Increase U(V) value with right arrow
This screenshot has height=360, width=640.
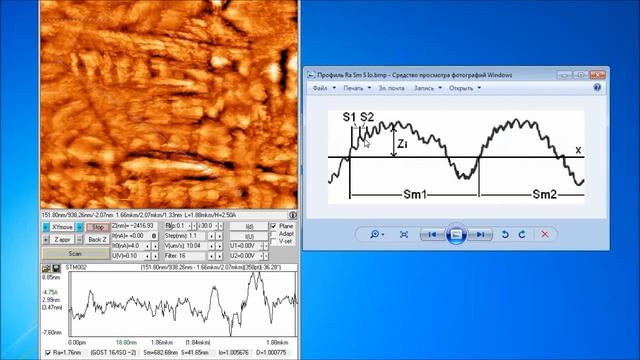pyautogui.click(x=155, y=256)
